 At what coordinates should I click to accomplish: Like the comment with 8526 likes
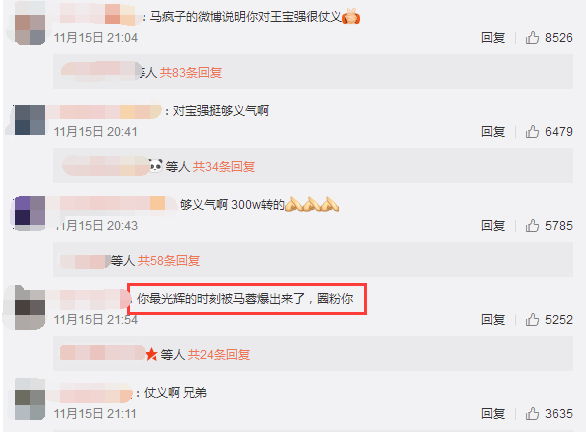pos(532,38)
